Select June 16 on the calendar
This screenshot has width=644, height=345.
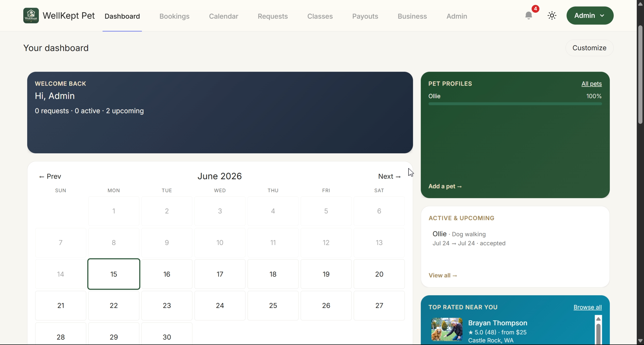(167, 274)
